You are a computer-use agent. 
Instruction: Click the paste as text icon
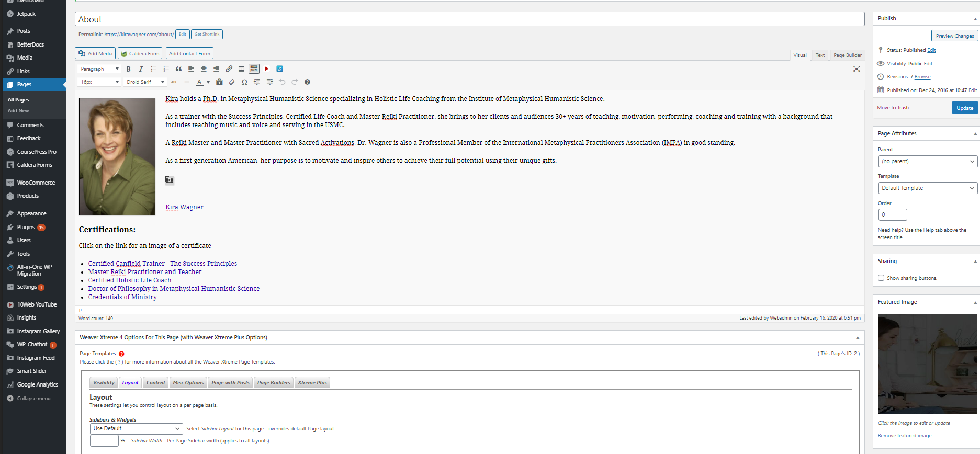click(x=219, y=82)
